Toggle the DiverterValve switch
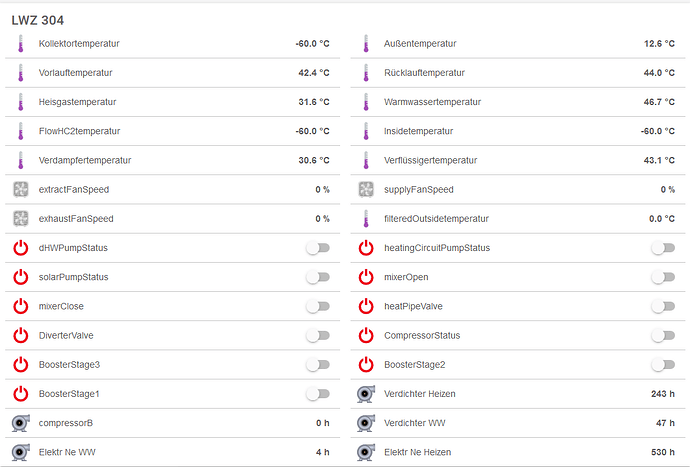Screen dimensions: 690x467 [317, 336]
